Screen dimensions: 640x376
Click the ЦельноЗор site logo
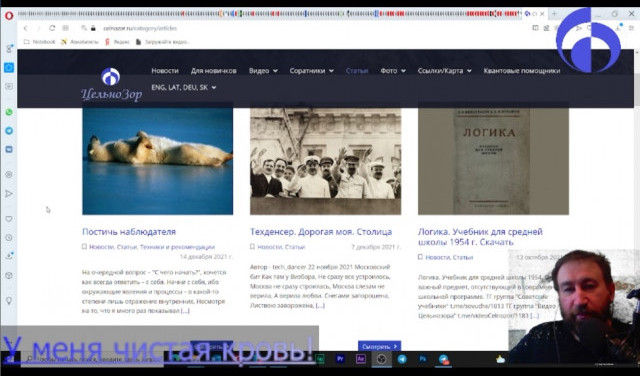click(x=111, y=85)
